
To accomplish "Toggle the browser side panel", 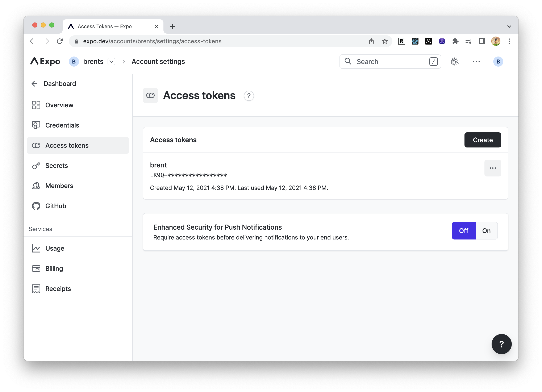I will tap(482, 41).
